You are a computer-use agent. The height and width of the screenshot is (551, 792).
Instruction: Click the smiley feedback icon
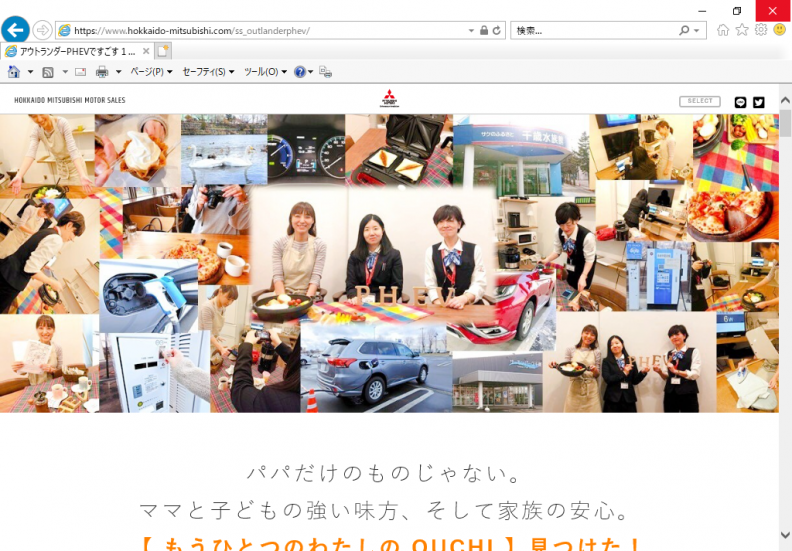780,30
